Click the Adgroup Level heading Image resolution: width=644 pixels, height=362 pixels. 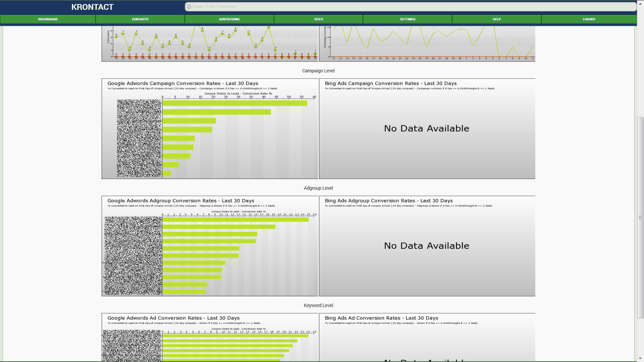coord(318,188)
